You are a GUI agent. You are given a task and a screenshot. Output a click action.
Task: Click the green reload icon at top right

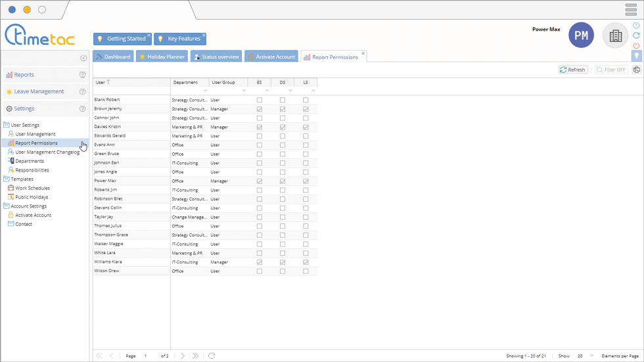click(x=636, y=35)
